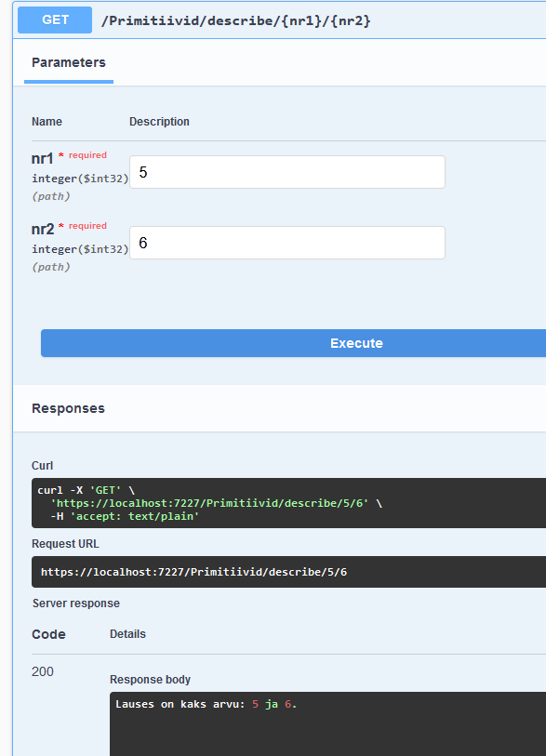Click the blue GET method badge
This screenshot has height=756, width=546.
(55, 20)
